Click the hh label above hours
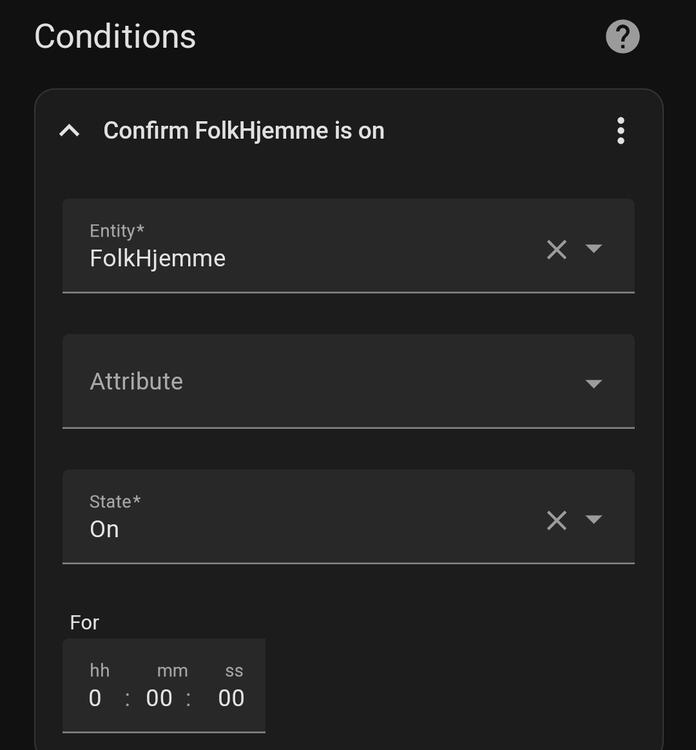The height and width of the screenshot is (750, 696). click(x=99, y=670)
